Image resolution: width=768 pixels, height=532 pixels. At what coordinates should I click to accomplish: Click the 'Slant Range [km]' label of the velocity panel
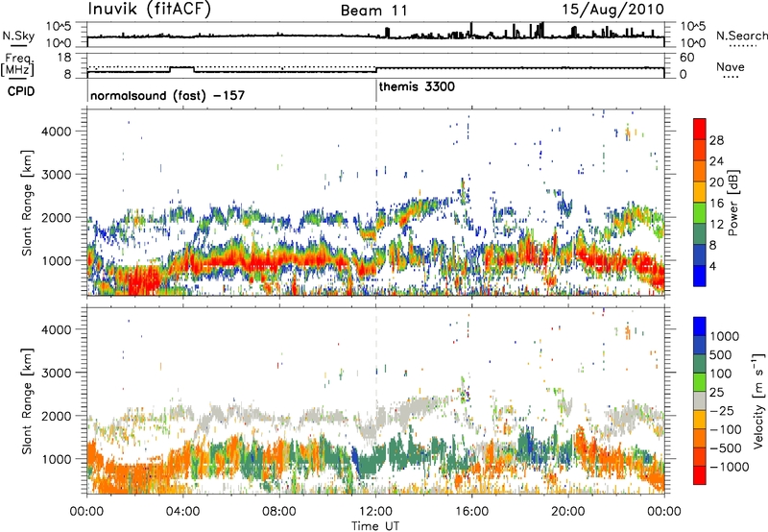(27, 401)
